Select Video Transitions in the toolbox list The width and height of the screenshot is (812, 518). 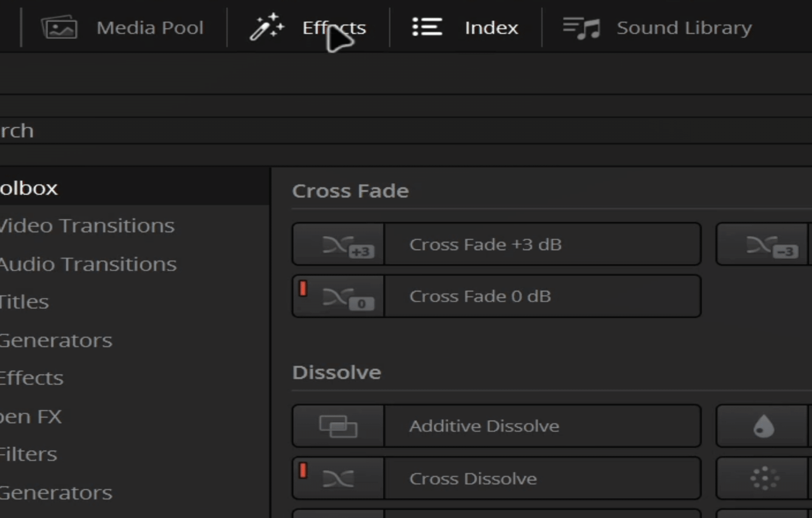coord(87,225)
